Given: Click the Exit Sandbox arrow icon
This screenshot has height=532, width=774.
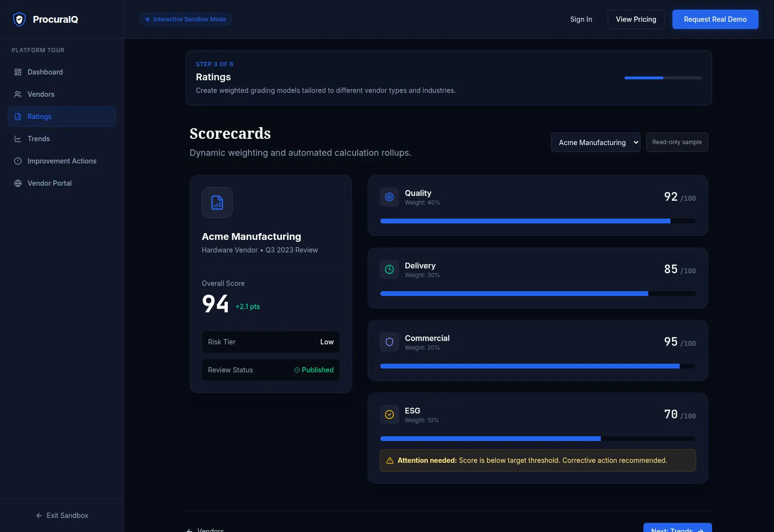Looking at the screenshot, I should 39,516.
